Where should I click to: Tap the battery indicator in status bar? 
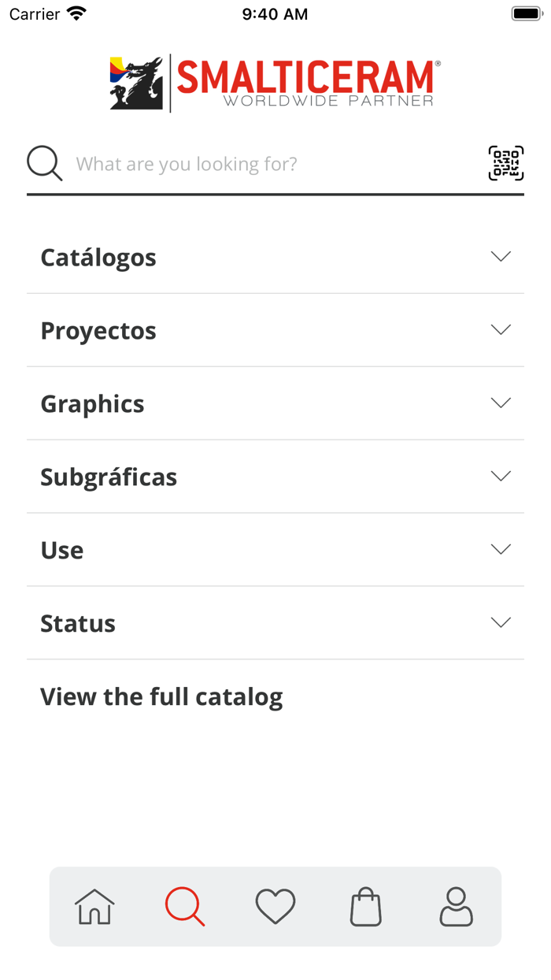pyautogui.click(x=525, y=14)
